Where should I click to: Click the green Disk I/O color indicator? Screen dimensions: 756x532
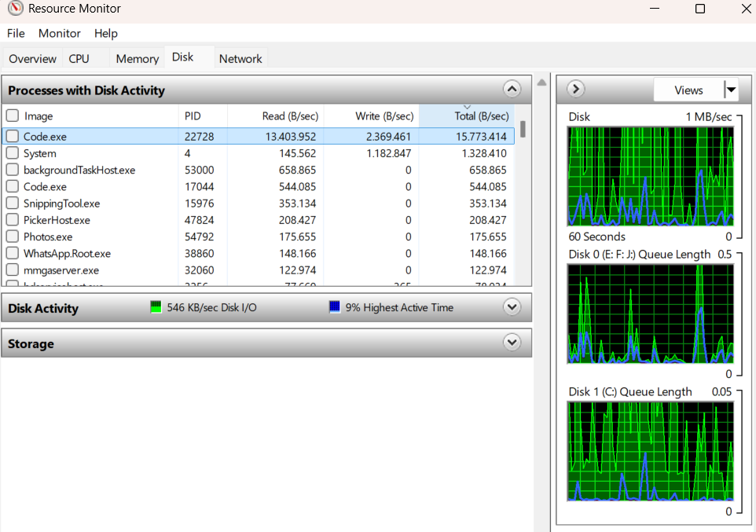click(x=156, y=307)
